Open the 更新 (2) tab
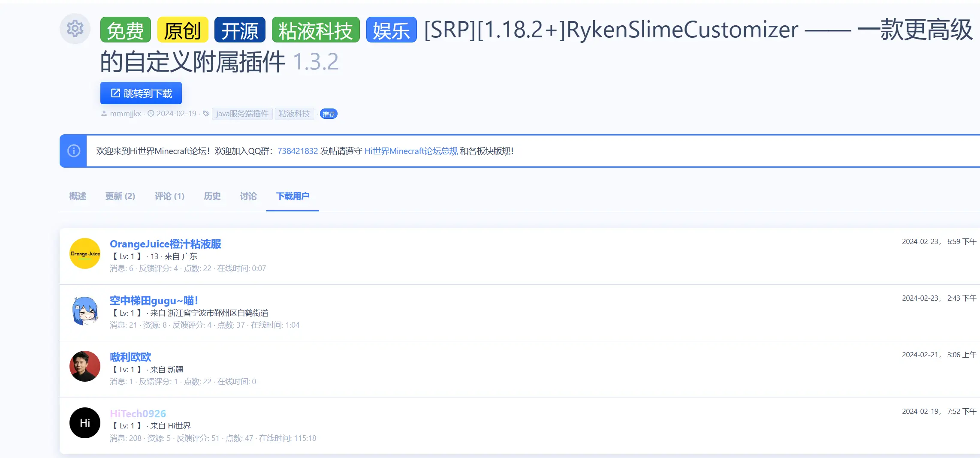 [x=120, y=196]
